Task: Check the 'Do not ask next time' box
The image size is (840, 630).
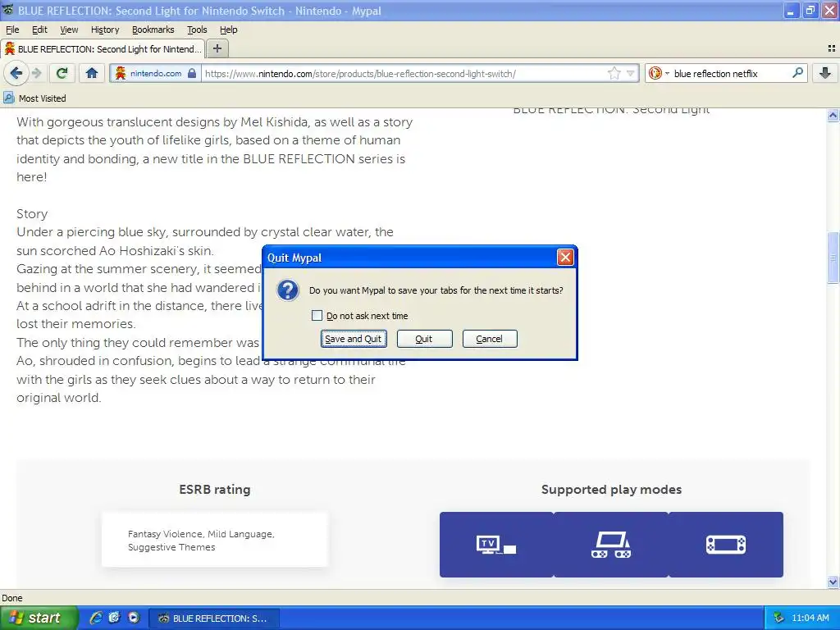Action: click(x=317, y=316)
